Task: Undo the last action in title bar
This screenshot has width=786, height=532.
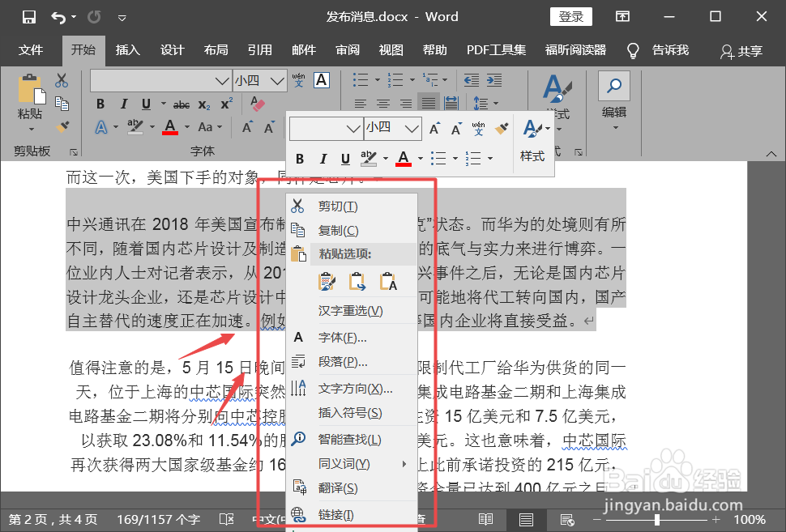Action: [x=58, y=18]
